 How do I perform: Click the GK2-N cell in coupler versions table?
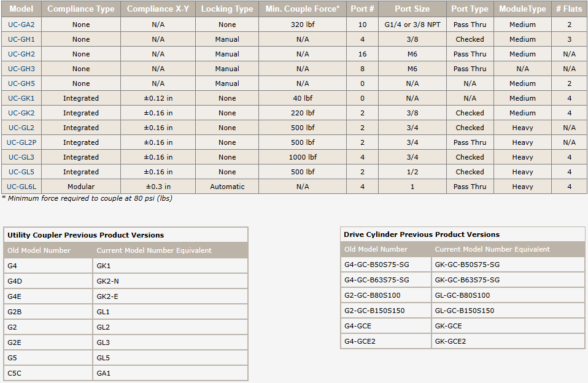pos(170,281)
